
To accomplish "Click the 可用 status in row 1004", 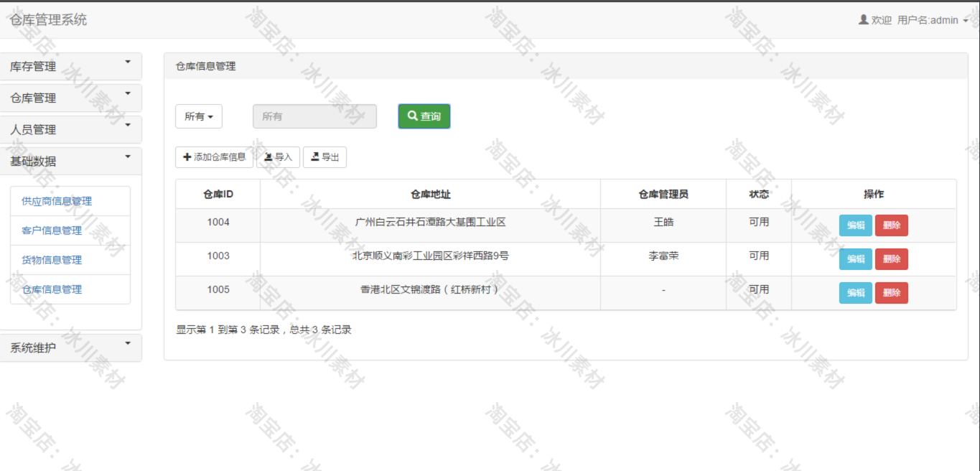I will click(x=759, y=223).
